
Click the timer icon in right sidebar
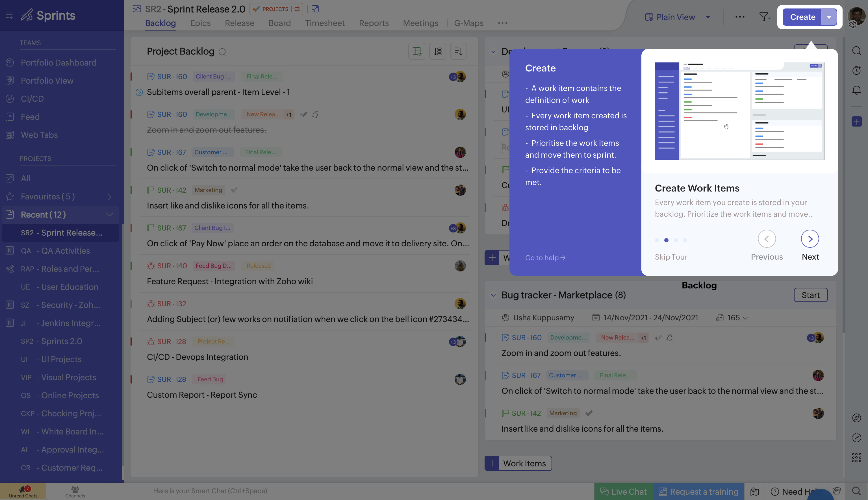[856, 70]
